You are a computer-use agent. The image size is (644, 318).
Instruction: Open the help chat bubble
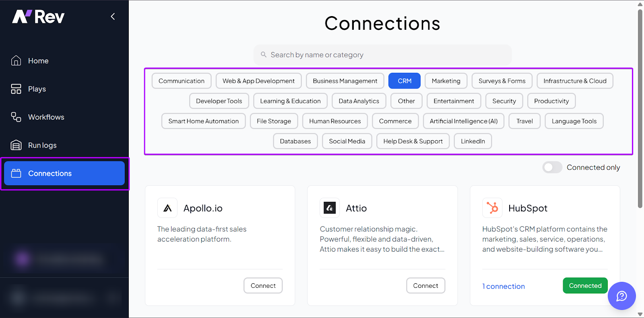(621, 296)
